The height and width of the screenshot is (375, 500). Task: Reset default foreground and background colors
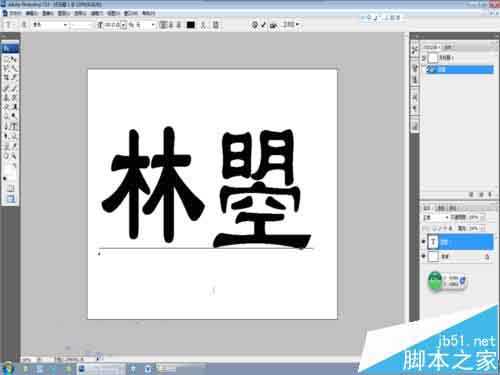click(x=5, y=179)
